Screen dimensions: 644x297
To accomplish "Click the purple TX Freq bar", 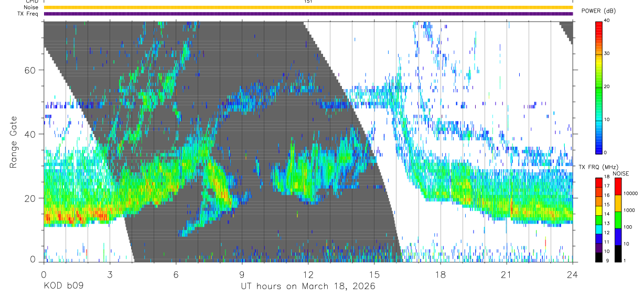I will 308,14.
